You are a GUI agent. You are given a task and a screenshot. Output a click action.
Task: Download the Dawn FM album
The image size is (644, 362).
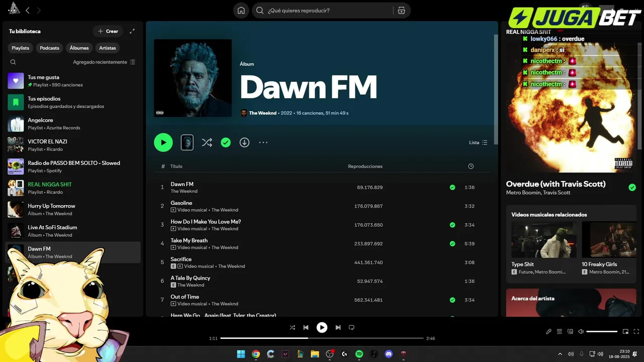245,143
